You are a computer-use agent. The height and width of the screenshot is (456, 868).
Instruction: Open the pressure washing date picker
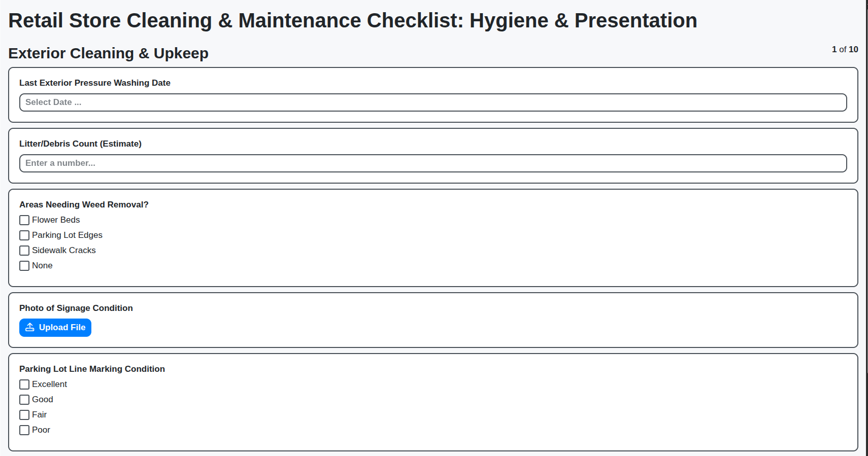pos(431,102)
